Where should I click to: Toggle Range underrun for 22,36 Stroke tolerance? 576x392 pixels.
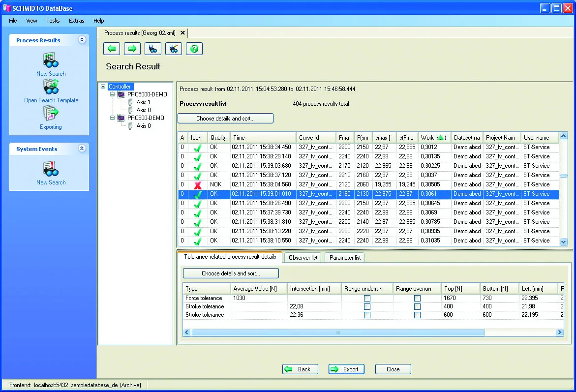click(x=367, y=315)
